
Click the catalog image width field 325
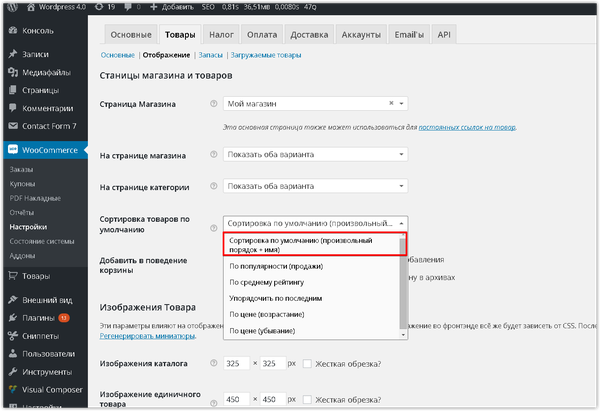[236, 363]
